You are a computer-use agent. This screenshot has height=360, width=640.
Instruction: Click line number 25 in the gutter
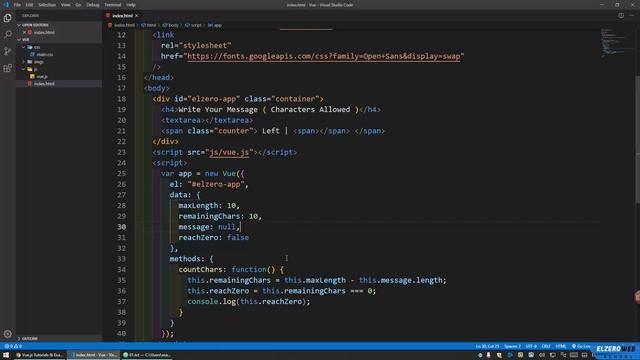click(x=121, y=173)
